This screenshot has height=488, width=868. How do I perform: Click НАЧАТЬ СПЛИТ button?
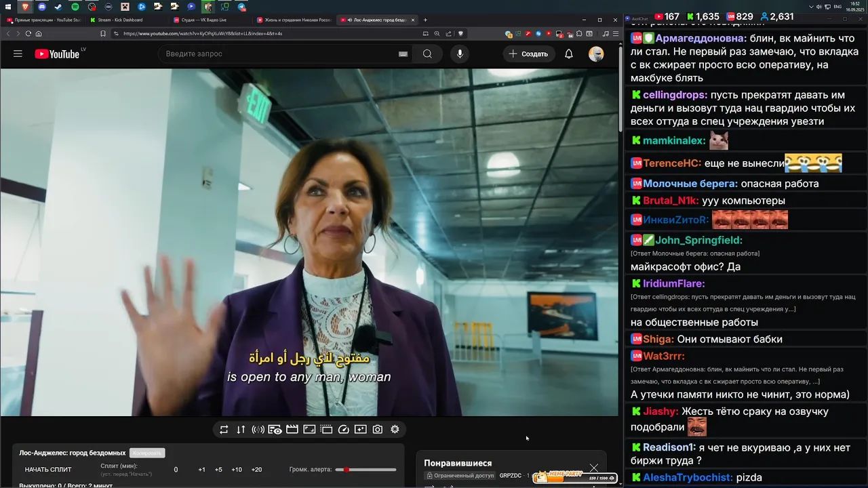48,469
